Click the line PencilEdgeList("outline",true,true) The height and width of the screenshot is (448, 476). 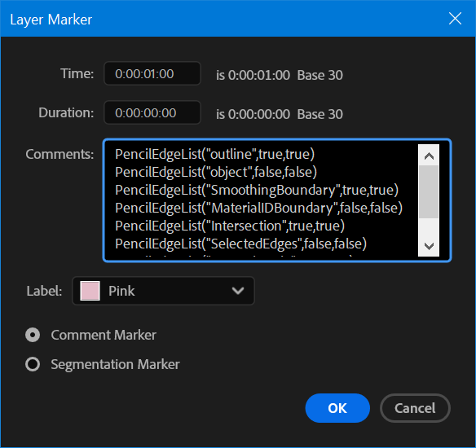(x=214, y=154)
